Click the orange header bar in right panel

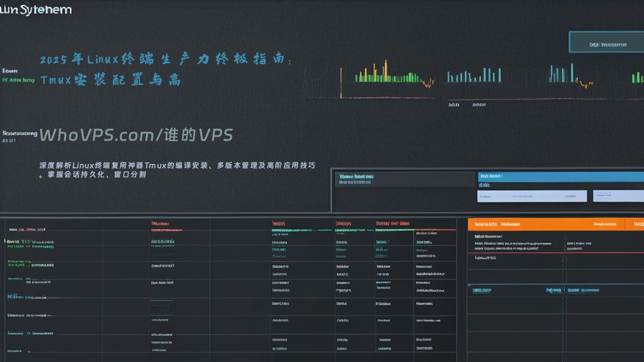coord(555,224)
